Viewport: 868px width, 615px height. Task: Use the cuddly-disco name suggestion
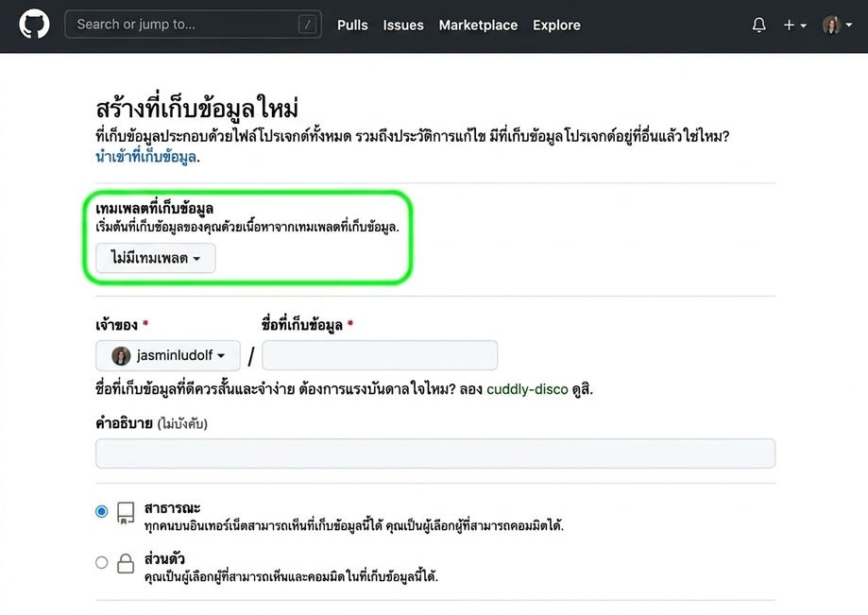pyautogui.click(x=527, y=389)
